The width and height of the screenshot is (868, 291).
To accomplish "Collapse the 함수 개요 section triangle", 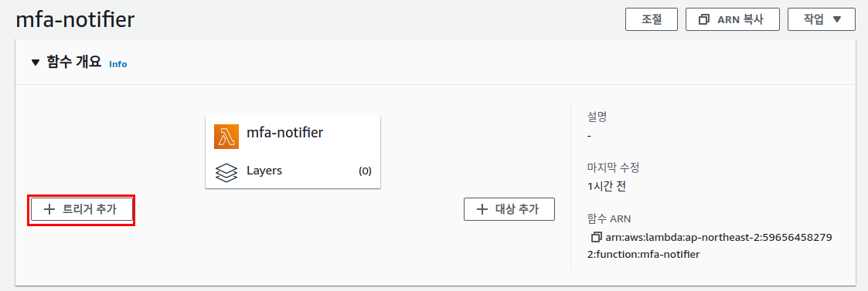I will click(36, 63).
